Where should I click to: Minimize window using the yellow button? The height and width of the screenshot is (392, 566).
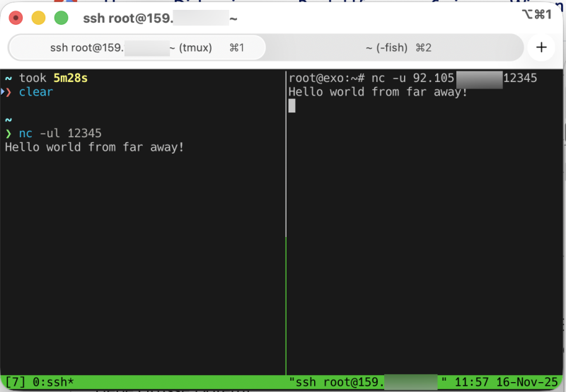(x=39, y=18)
